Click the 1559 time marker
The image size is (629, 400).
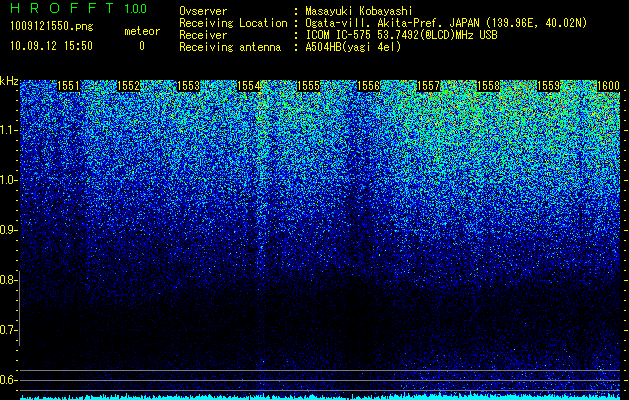548,86
